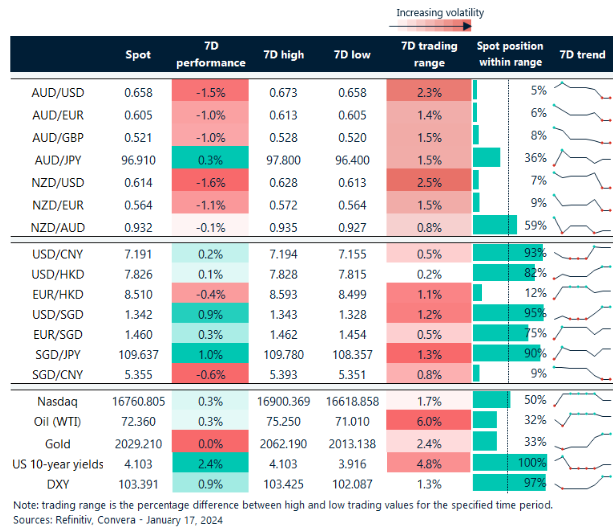This screenshot has height=528, width=613.
Task: Click the Gold 7D trend sparkline
Action: (x=580, y=441)
